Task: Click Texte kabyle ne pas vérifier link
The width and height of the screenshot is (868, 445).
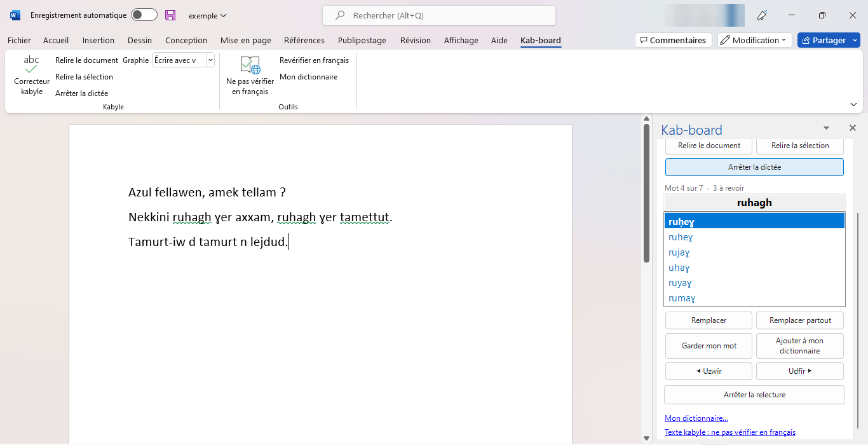Action: [730, 432]
